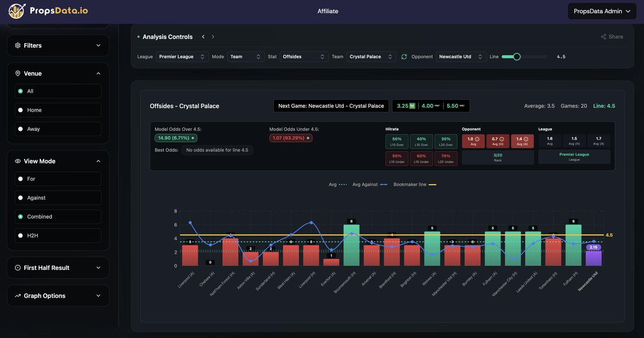Screen dimensions: 644x338
Task: Toggle the Bookmaker line legend series
Action: click(415, 185)
